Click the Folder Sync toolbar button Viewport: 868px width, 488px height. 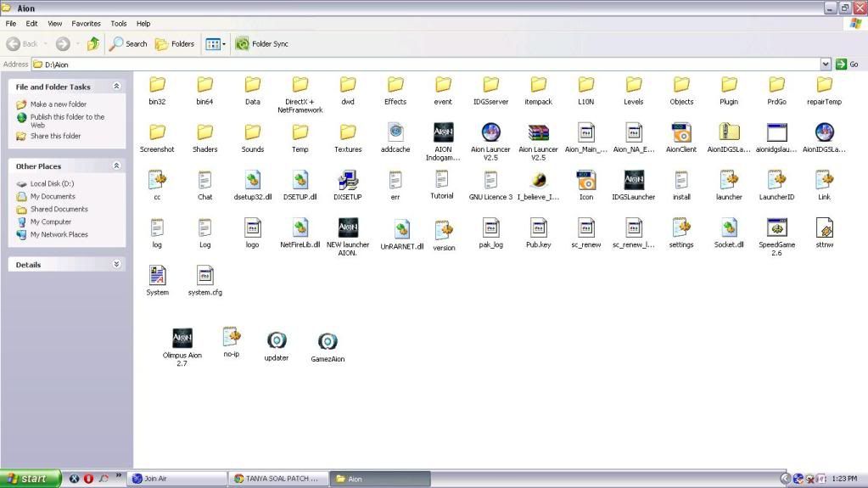tap(261, 44)
